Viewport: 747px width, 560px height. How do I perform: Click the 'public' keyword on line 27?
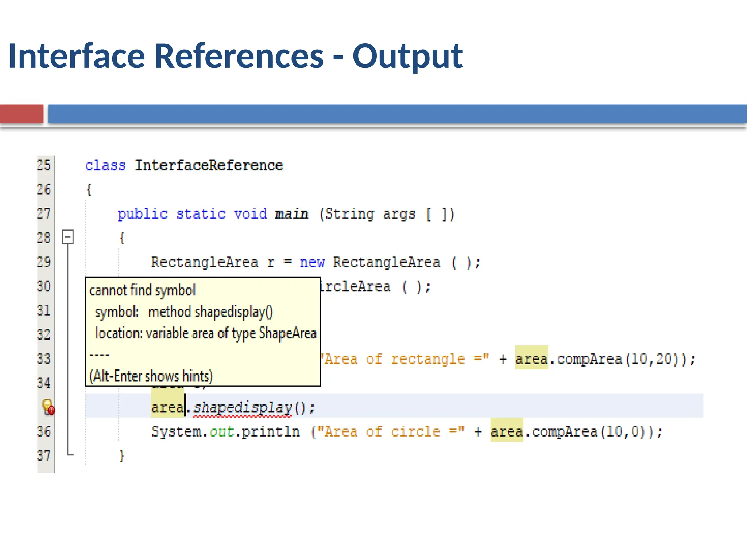tap(143, 214)
